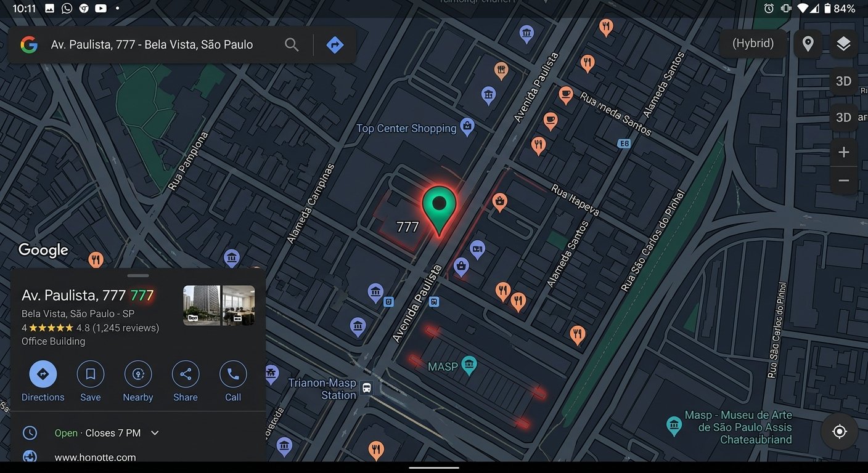The width and height of the screenshot is (868, 473).
Task: Tap the restaurant pin below Trianon-Masp Station label
Action: 376,450
